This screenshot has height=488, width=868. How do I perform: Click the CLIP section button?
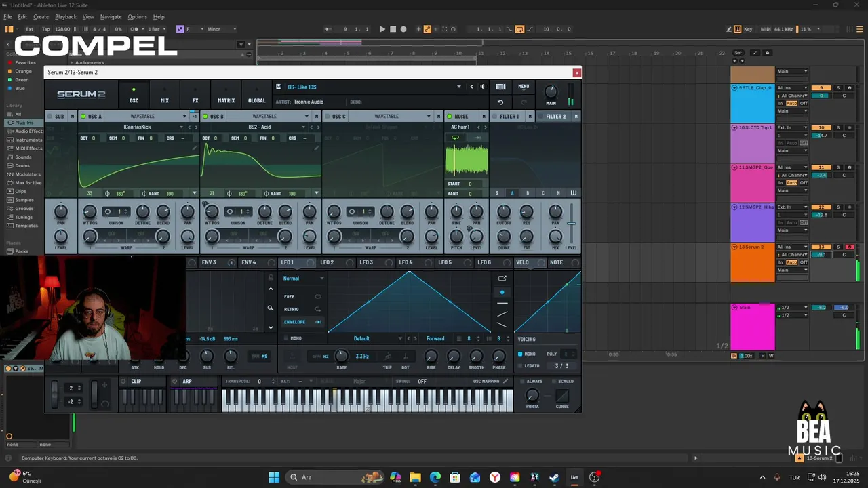(x=136, y=381)
